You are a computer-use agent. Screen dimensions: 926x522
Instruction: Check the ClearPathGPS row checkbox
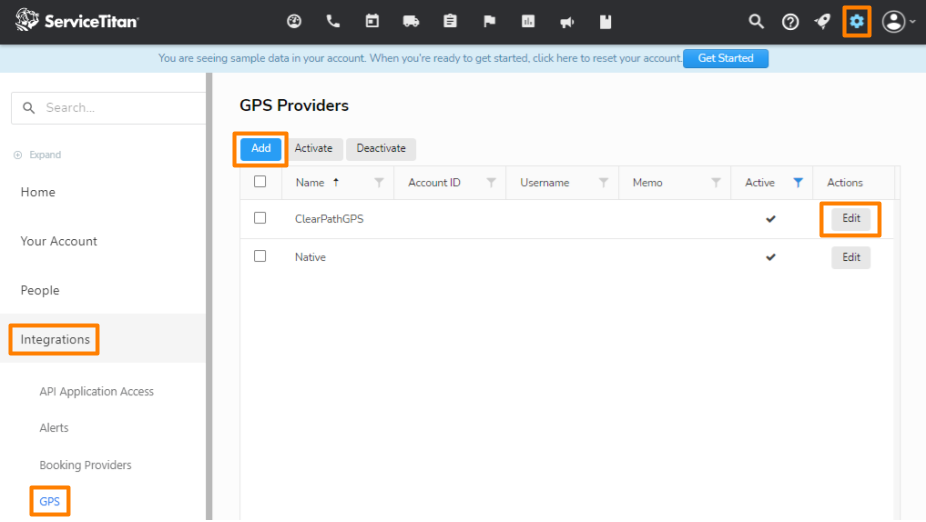pos(260,218)
